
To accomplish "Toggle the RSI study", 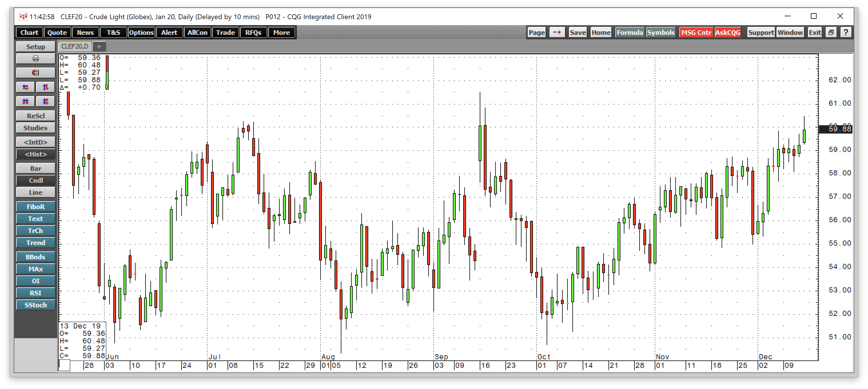I will point(35,293).
